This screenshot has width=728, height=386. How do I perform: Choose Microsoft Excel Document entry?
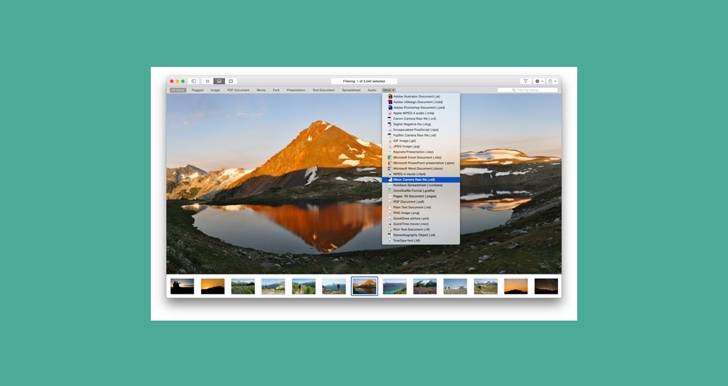coord(421,157)
